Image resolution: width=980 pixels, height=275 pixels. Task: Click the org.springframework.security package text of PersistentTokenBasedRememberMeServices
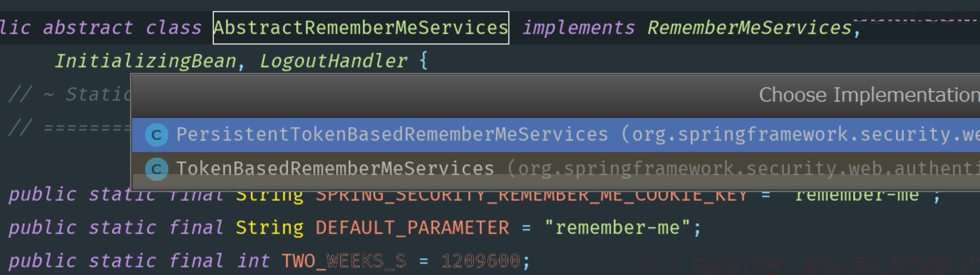[x=800, y=135]
